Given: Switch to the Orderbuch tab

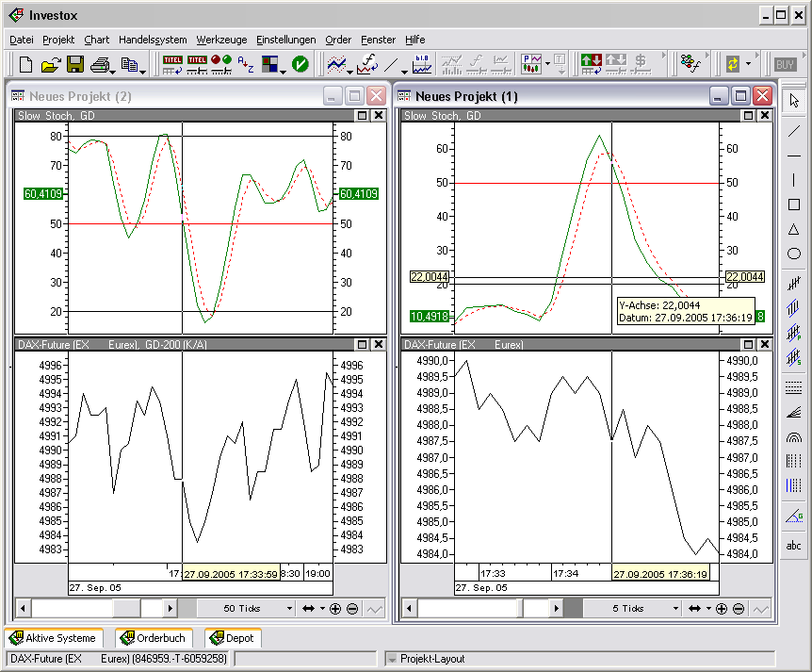Looking at the screenshot, I should pyautogui.click(x=154, y=638).
